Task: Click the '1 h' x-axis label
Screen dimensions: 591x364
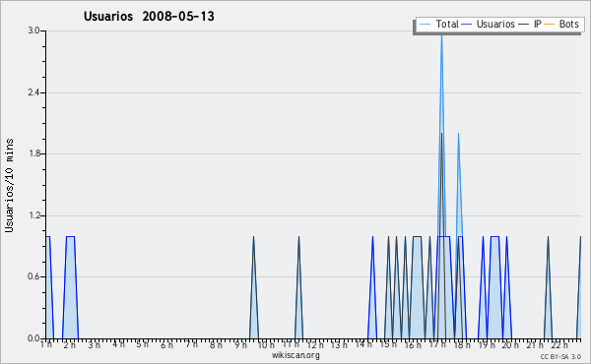Action: point(46,344)
